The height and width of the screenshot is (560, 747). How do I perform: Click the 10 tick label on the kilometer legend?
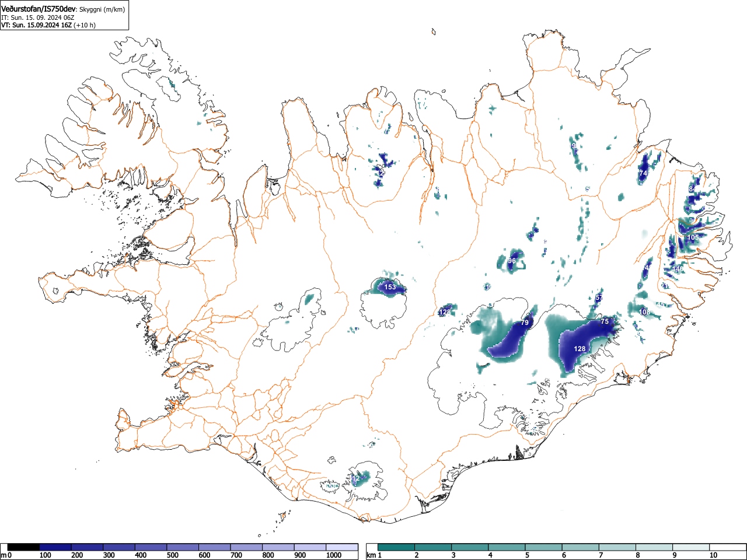click(713, 555)
